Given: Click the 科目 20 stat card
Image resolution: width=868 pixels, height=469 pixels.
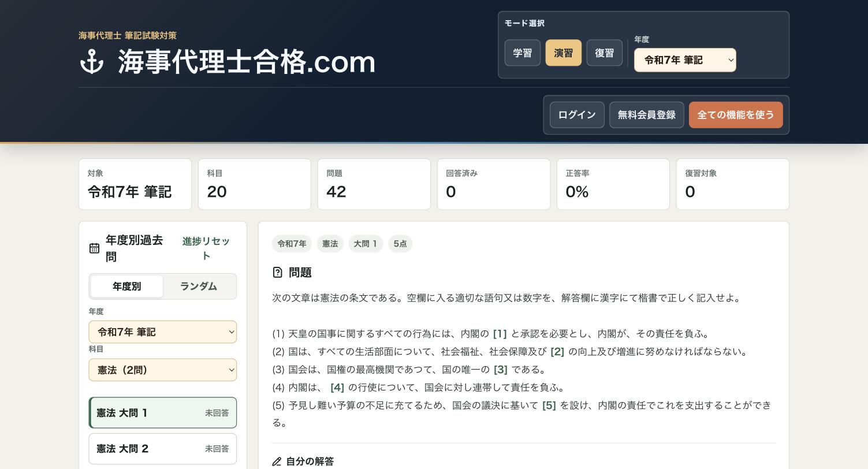Looking at the screenshot, I should (255, 184).
